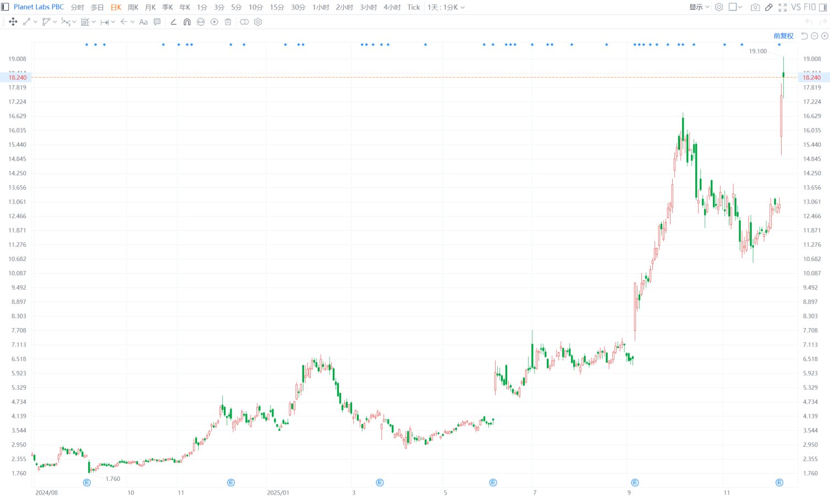830x504 pixels.
Task: Expand the range ruler dropdown arrow
Action: click(113, 22)
